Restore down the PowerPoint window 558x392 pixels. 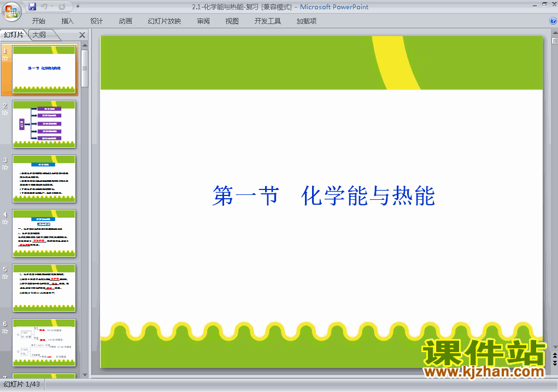(x=544, y=4)
